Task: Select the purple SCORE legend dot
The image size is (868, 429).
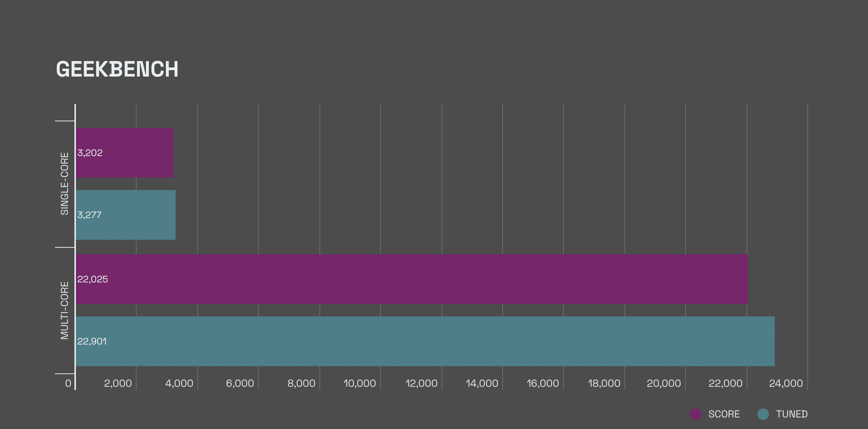Action: coord(696,414)
